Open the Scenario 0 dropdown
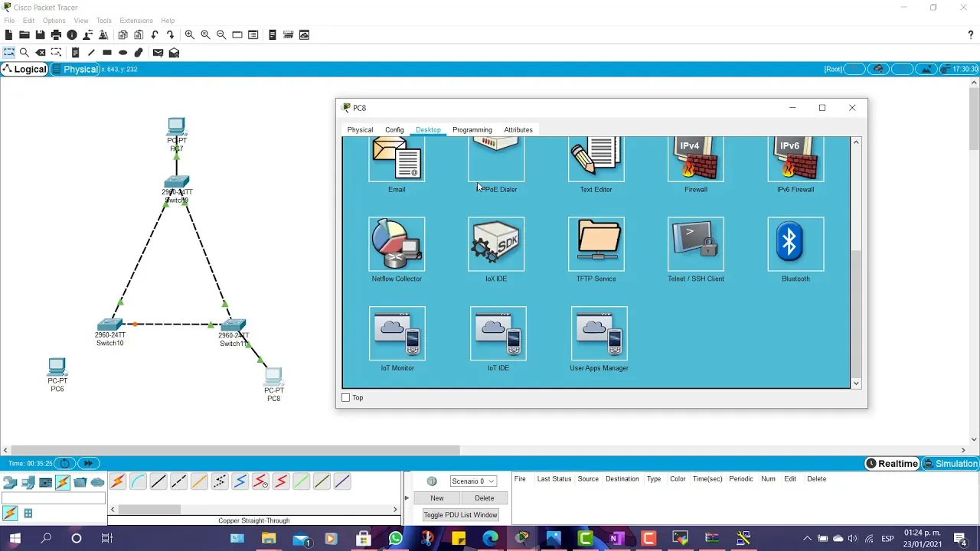Viewport: 980px width, 551px height. [x=473, y=481]
